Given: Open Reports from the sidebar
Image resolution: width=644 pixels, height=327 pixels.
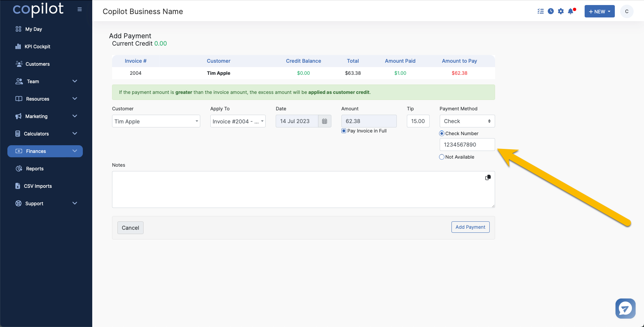Looking at the screenshot, I should [35, 169].
